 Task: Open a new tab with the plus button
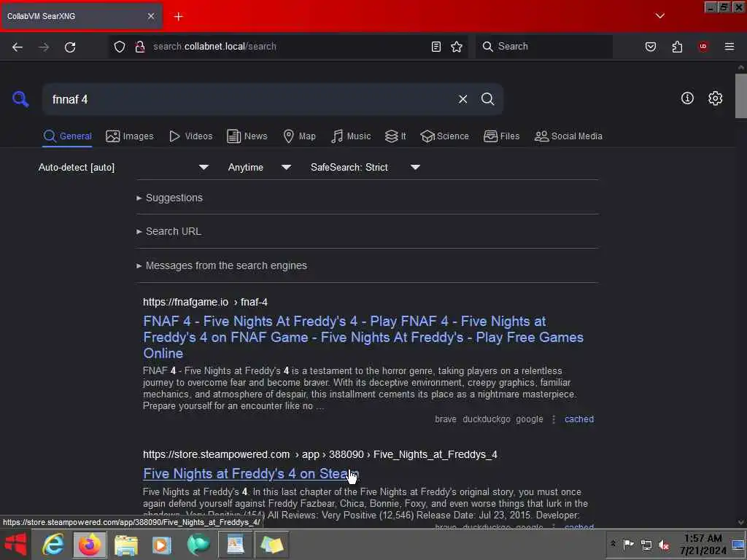pyautogui.click(x=179, y=17)
